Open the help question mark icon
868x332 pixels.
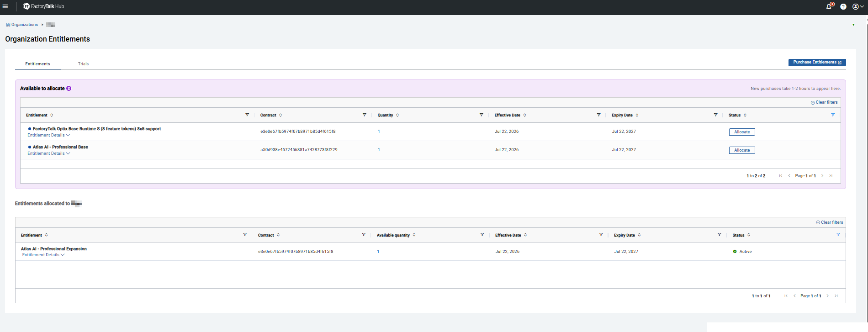843,6
